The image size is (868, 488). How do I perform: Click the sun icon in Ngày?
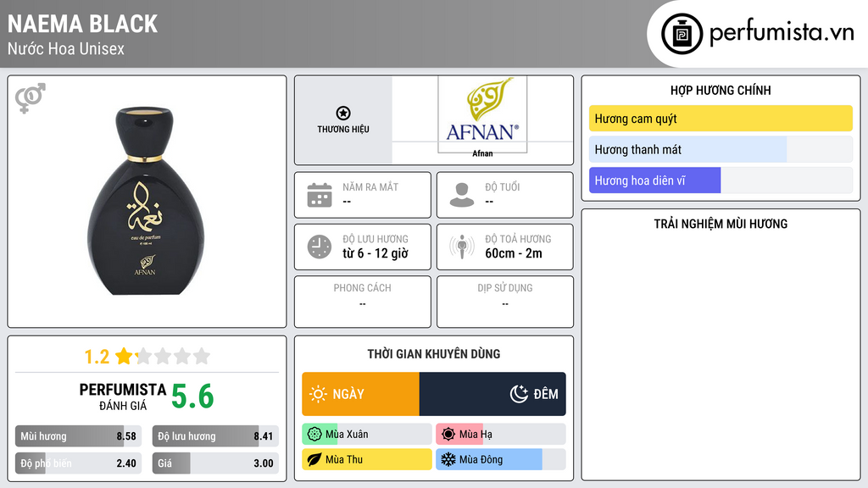[318, 394]
